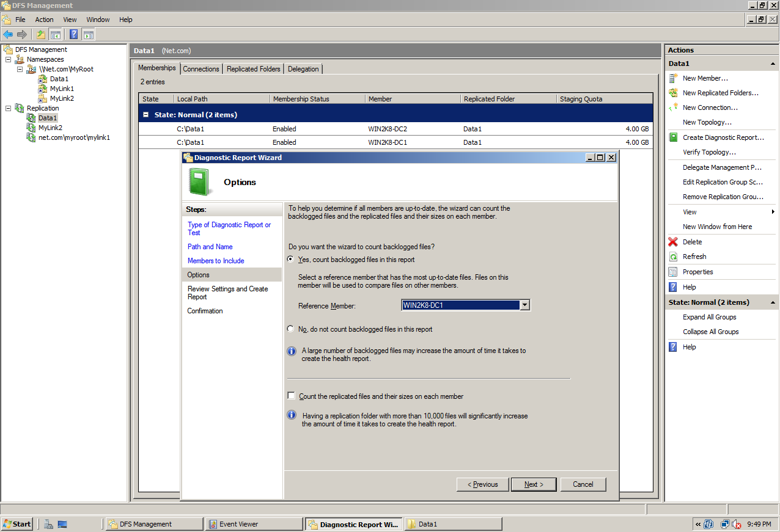The width and height of the screenshot is (780, 532).
Task: Select the Memberships tab
Action: tap(157, 68)
